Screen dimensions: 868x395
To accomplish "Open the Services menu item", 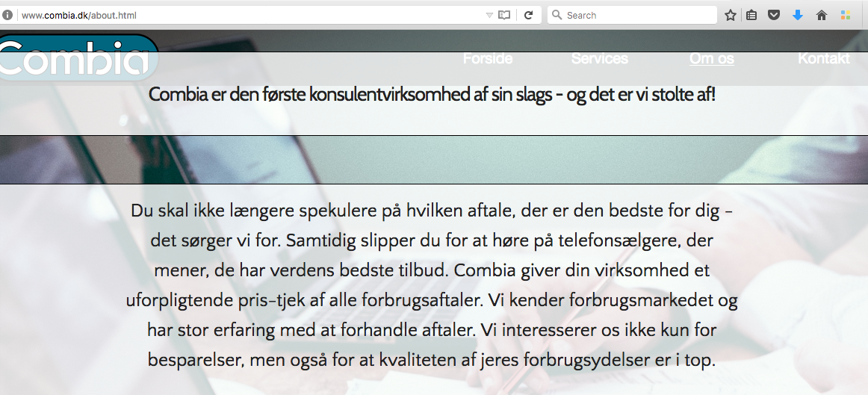I will 599,58.
